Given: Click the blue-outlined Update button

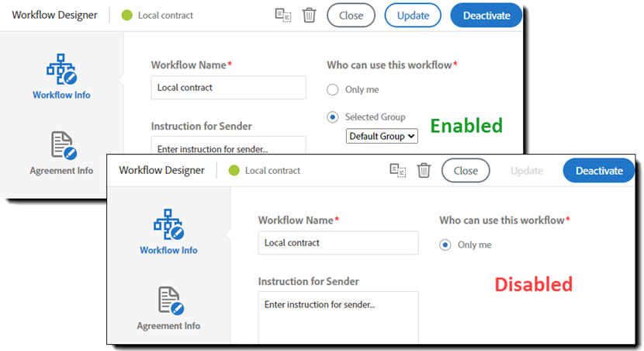Looking at the screenshot, I should 413,15.
